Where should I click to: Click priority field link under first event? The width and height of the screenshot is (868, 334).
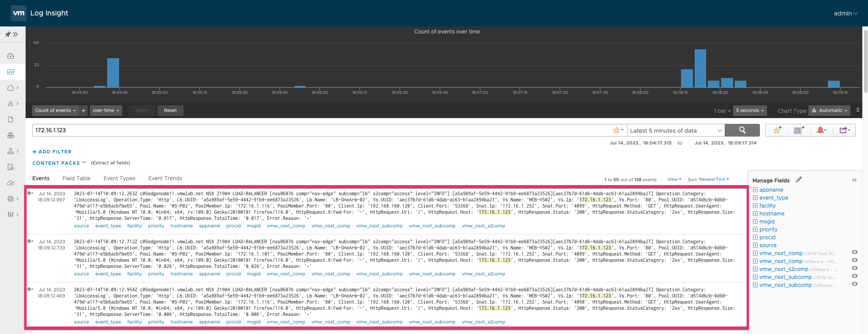[x=156, y=226]
